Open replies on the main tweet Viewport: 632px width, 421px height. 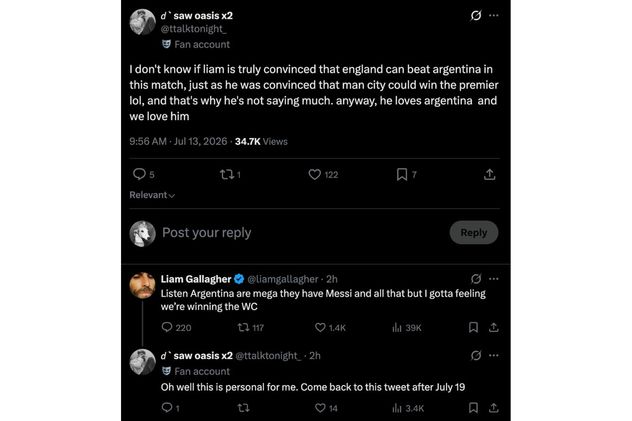point(143,174)
